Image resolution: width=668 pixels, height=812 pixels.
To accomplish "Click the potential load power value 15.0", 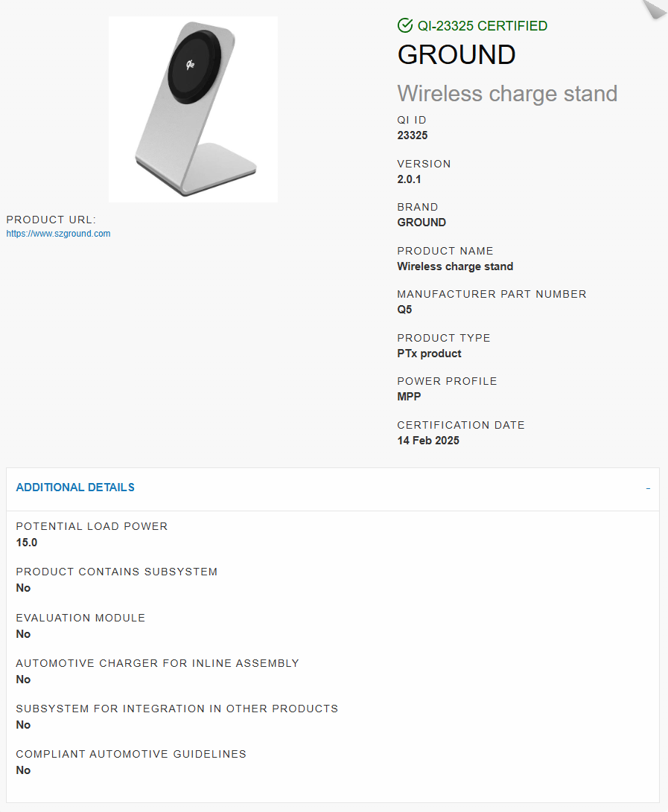I will [x=26, y=542].
